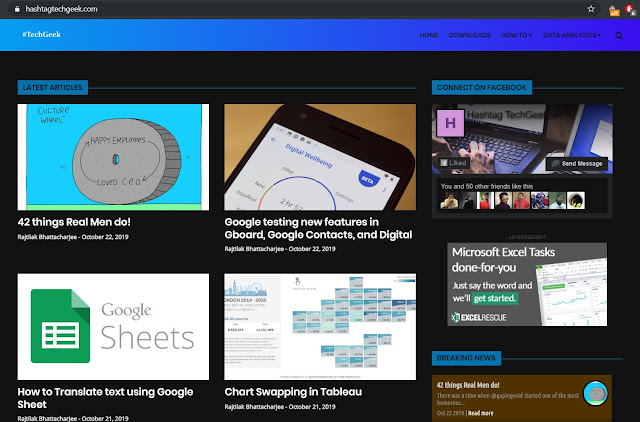Go to the HOME menu item

tap(429, 35)
